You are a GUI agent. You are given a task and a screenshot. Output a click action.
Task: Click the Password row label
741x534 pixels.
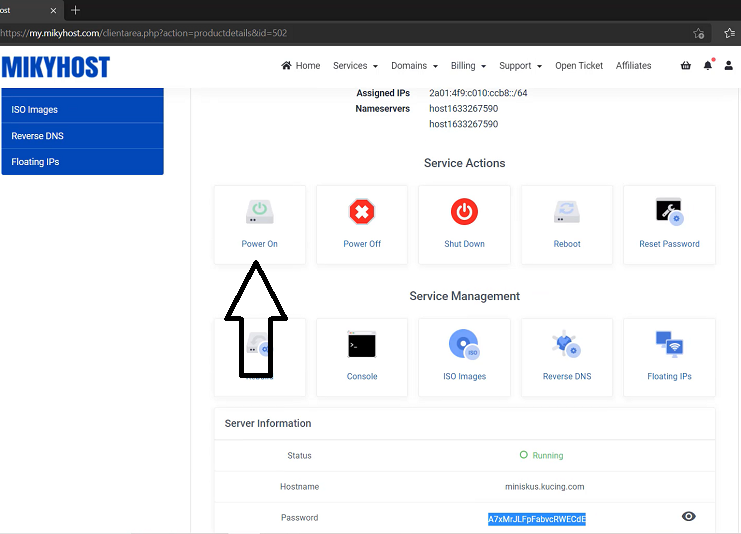pos(299,517)
